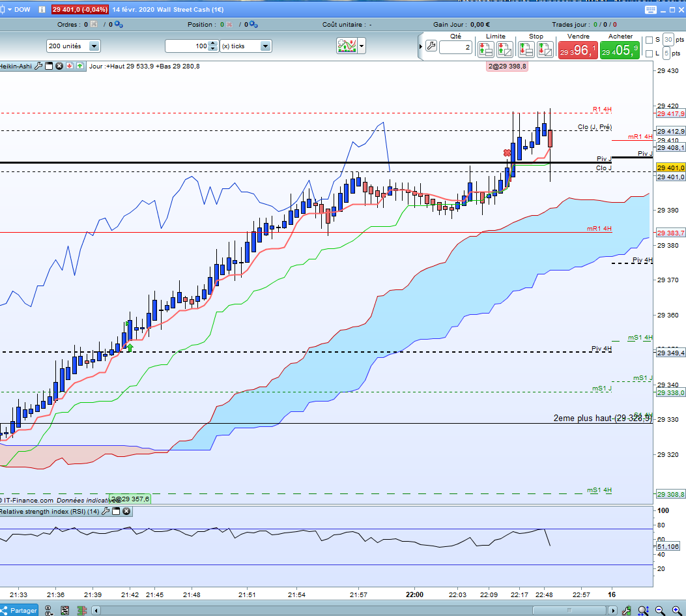Open the order book icon in bottom toolbar
Screen dimensions: 686x616
pyautogui.click(x=82, y=610)
